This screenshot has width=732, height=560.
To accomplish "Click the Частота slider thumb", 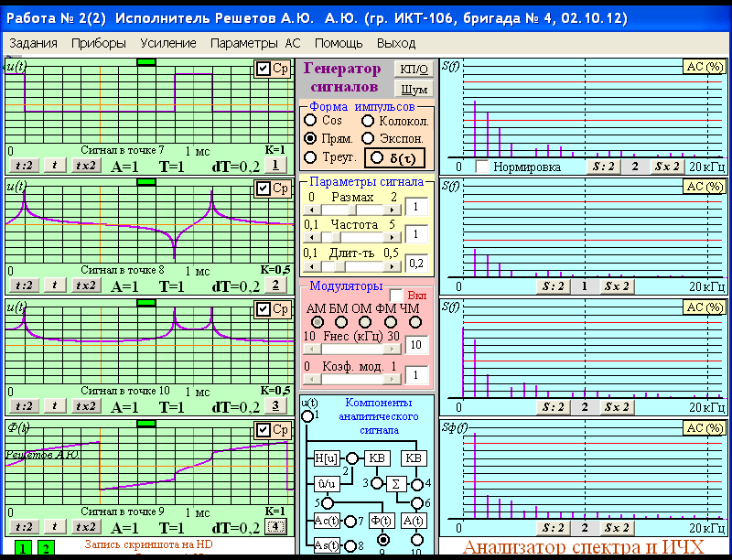I will [337, 237].
